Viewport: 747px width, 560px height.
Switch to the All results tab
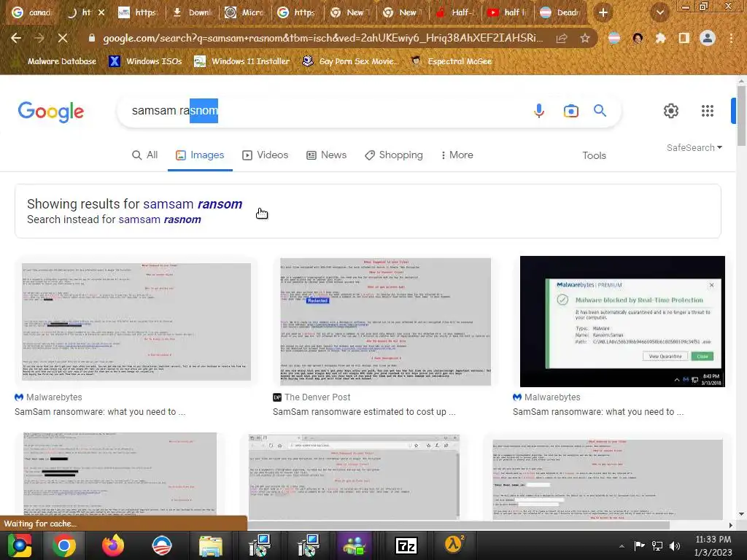pyautogui.click(x=145, y=155)
